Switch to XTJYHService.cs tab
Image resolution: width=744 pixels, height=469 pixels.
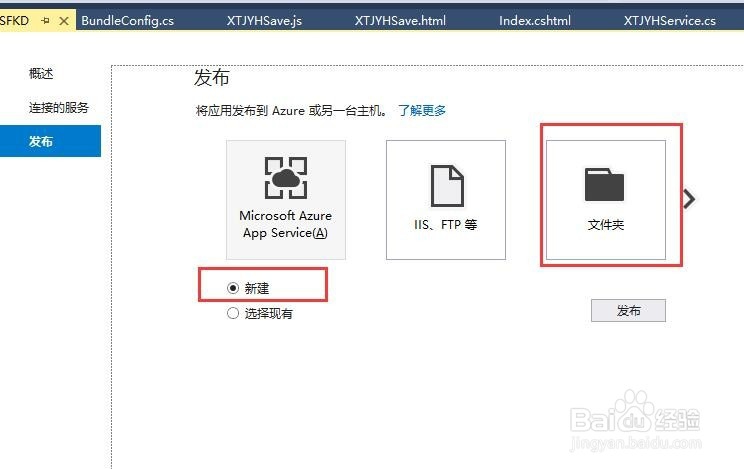(x=670, y=21)
